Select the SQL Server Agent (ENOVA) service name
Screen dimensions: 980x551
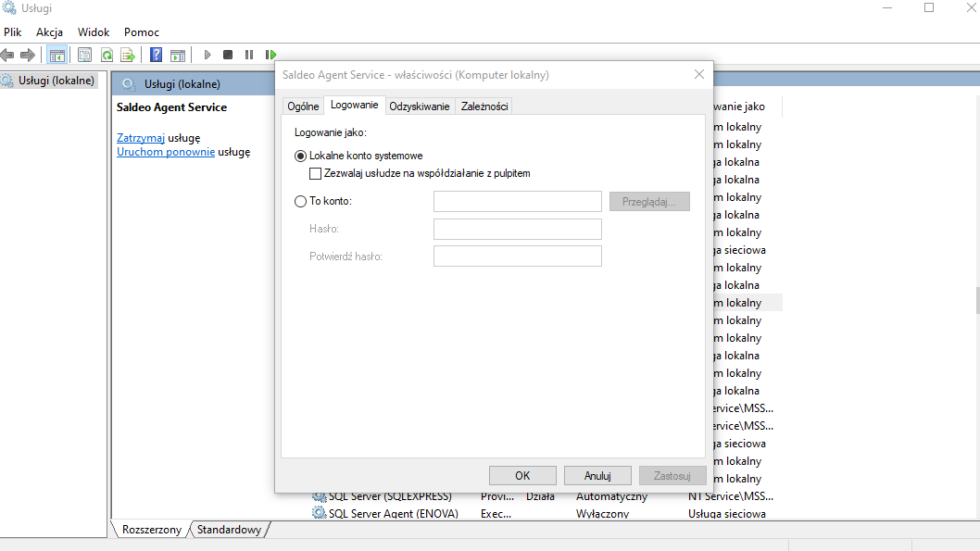[394, 514]
